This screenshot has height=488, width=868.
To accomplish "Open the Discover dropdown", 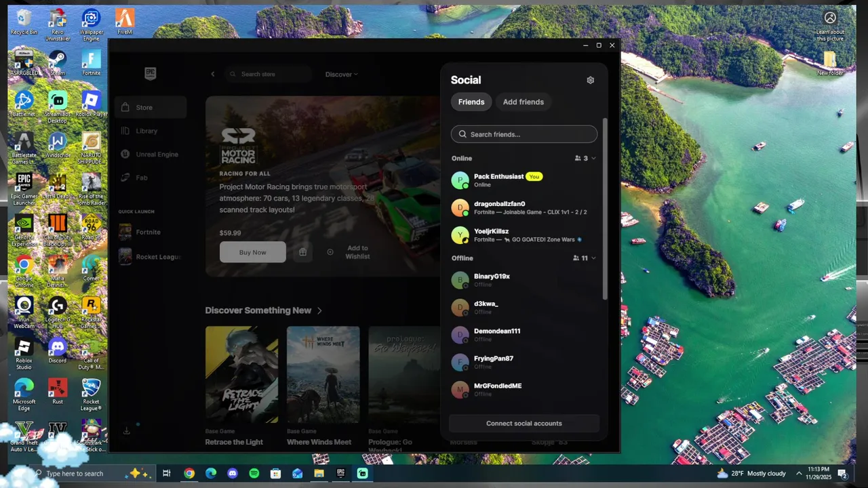I will pyautogui.click(x=341, y=75).
